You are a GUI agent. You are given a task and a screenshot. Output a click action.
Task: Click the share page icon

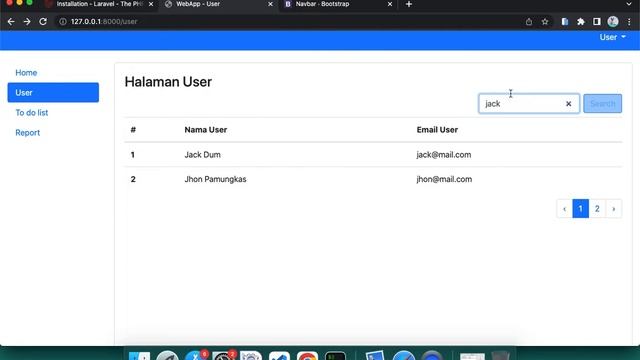coord(529,22)
